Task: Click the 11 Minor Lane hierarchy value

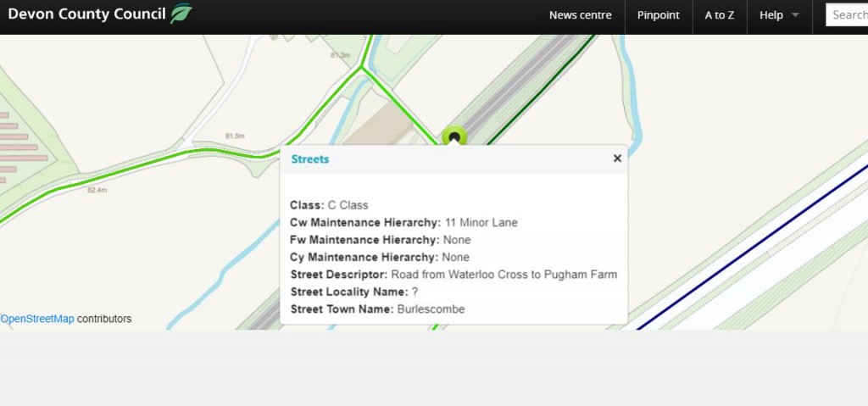Action: pos(481,223)
